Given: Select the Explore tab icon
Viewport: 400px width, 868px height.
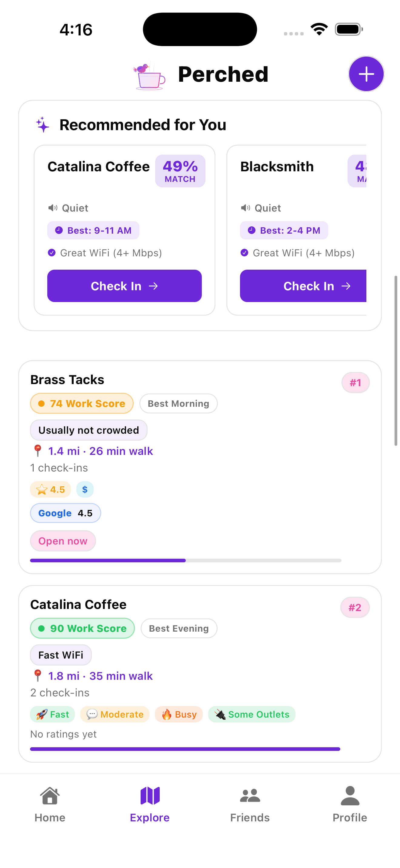Looking at the screenshot, I should click(x=150, y=795).
